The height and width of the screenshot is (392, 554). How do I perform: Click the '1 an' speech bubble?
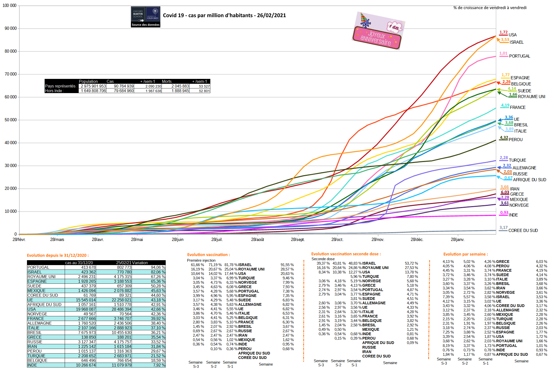(x=395, y=27)
